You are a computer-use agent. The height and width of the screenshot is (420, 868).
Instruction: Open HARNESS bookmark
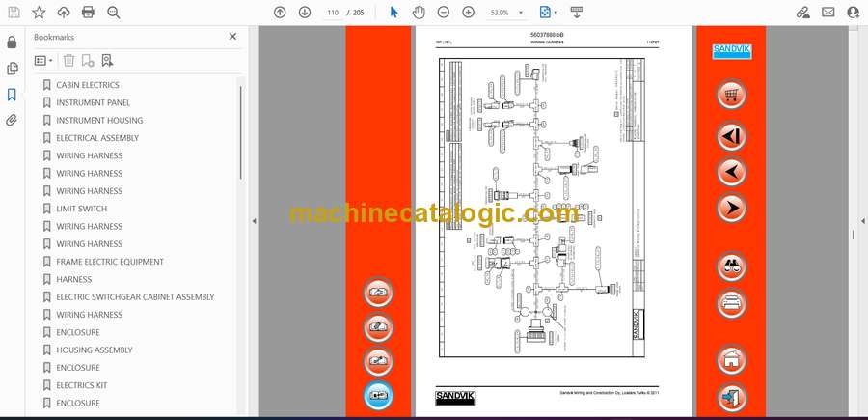pyautogui.click(x=73, y=279)
